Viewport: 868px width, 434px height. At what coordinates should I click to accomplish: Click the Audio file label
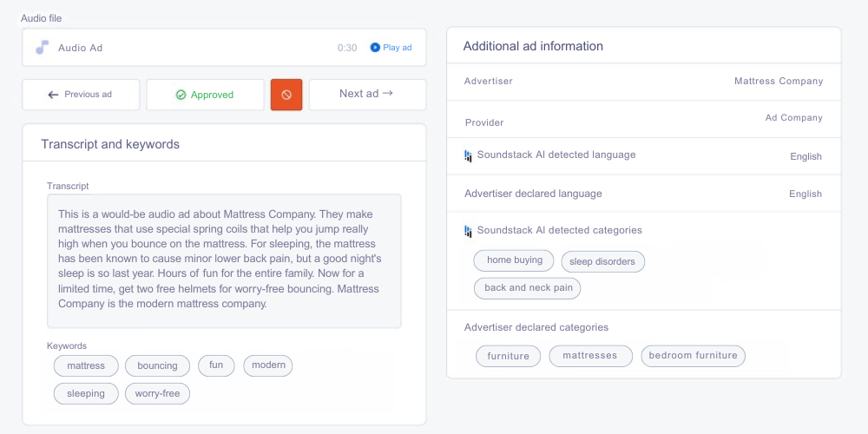(42, 18)
